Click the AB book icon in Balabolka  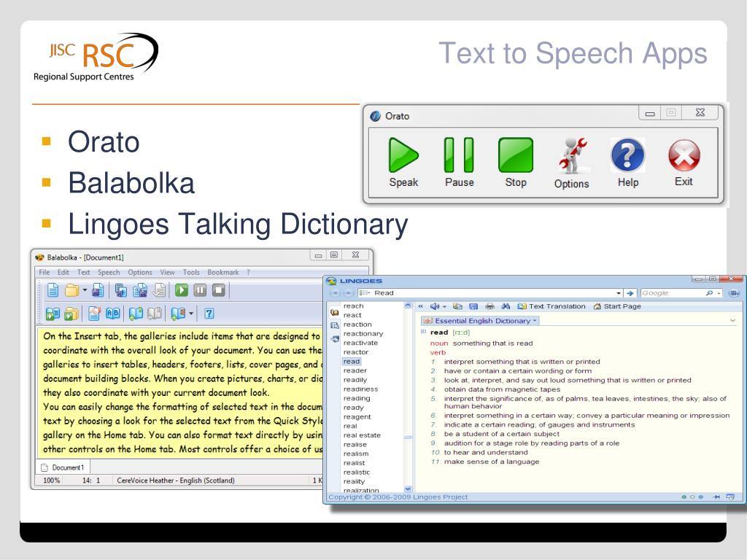pos(113,314)
